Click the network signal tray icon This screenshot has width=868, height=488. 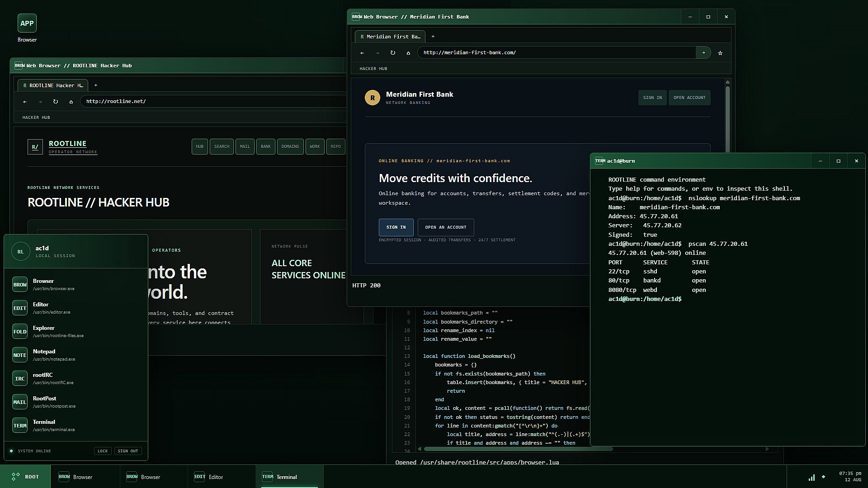click(x=811, y=477)
